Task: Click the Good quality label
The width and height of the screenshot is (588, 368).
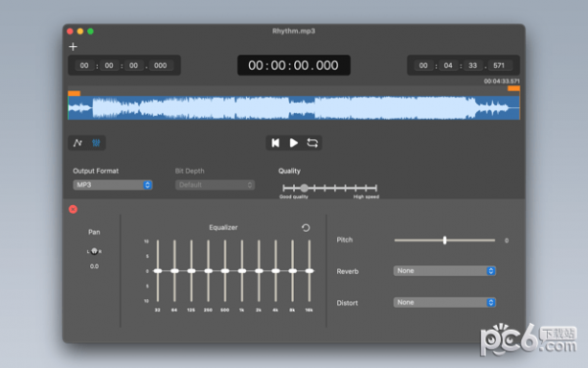Action: tap(294, 197)
